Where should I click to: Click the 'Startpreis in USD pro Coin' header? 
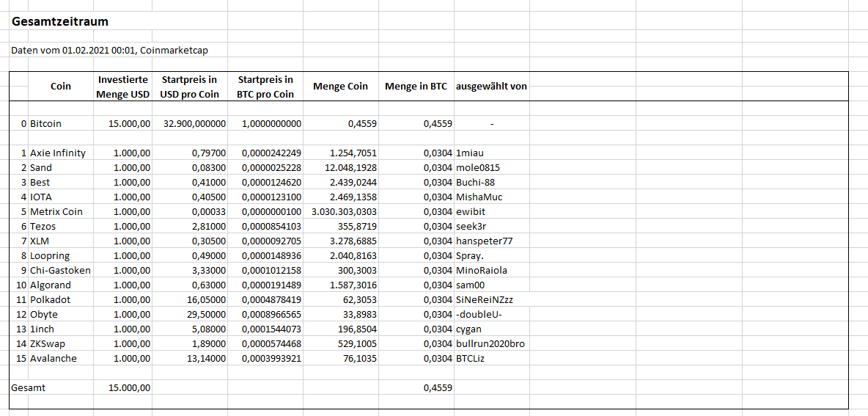(189, 87)
